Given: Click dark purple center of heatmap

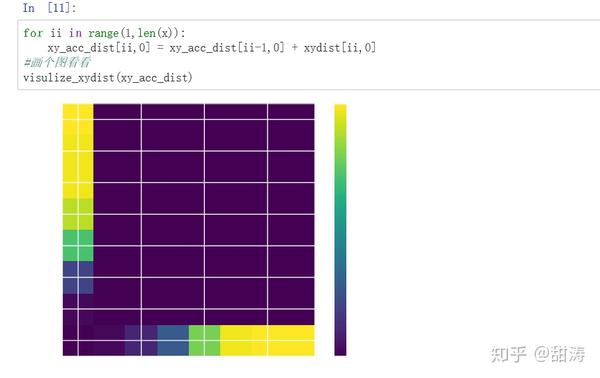Looking at the screenshot, I should 204,214.
